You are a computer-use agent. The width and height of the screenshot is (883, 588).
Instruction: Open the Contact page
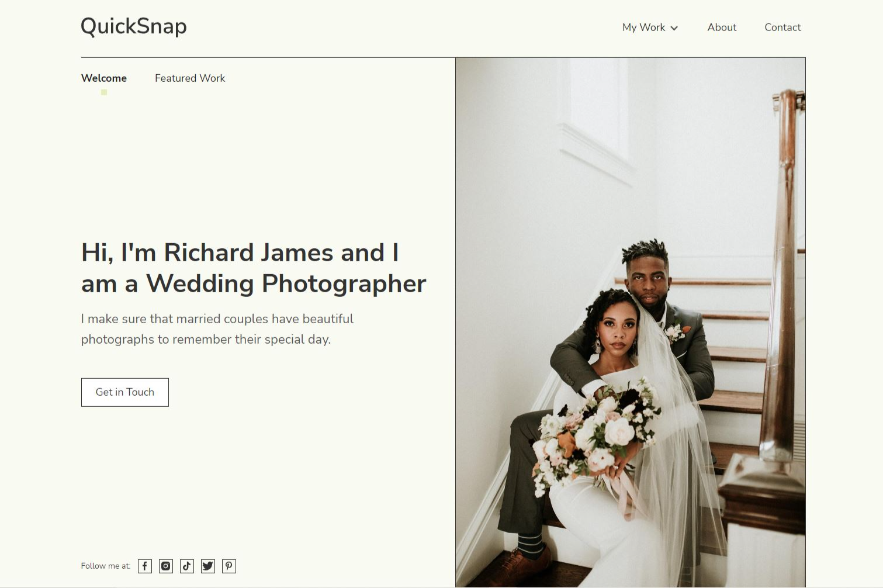pyautogui.click(x=782, y=27)
